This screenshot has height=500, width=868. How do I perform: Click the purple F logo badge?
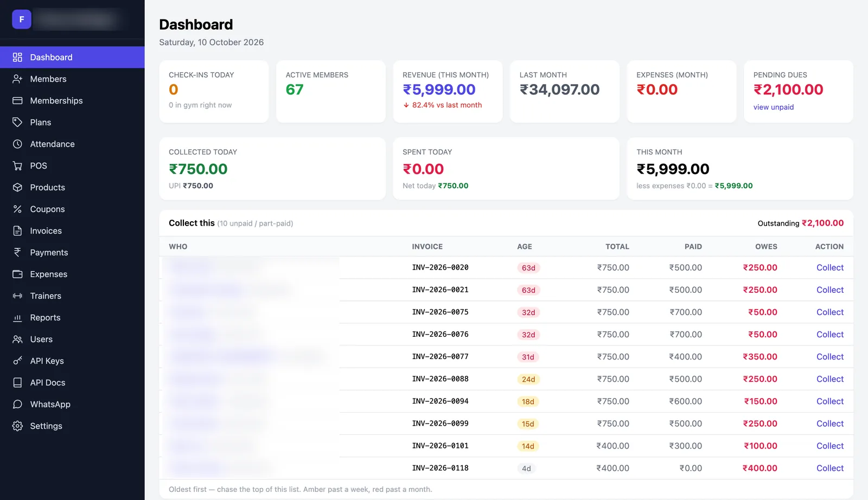[22, 19]
